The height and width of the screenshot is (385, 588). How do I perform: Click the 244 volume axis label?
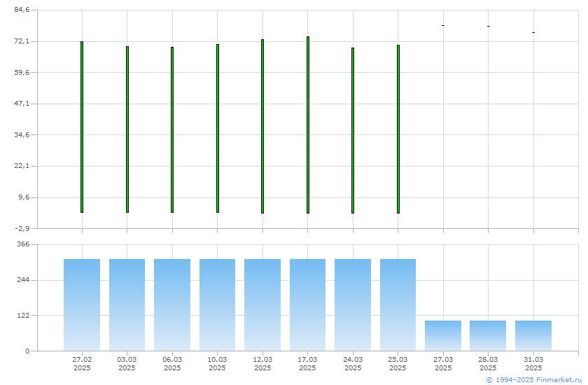click(23, 280)
